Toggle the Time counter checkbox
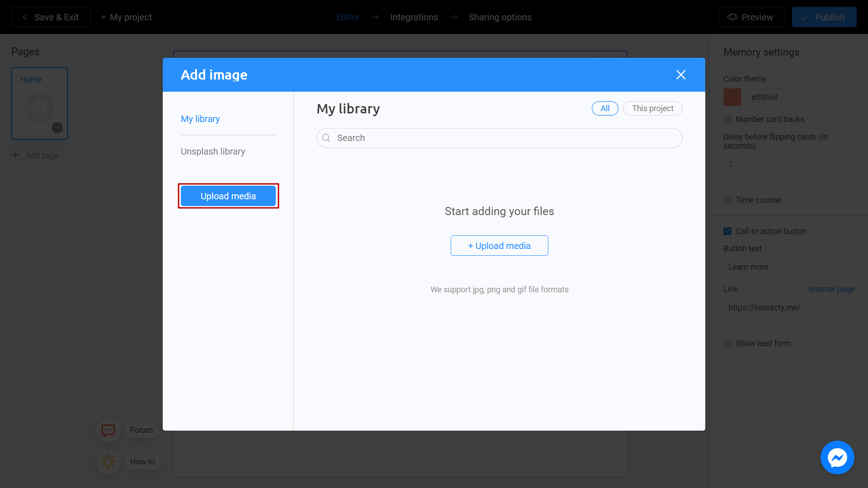 pos(727,200)
